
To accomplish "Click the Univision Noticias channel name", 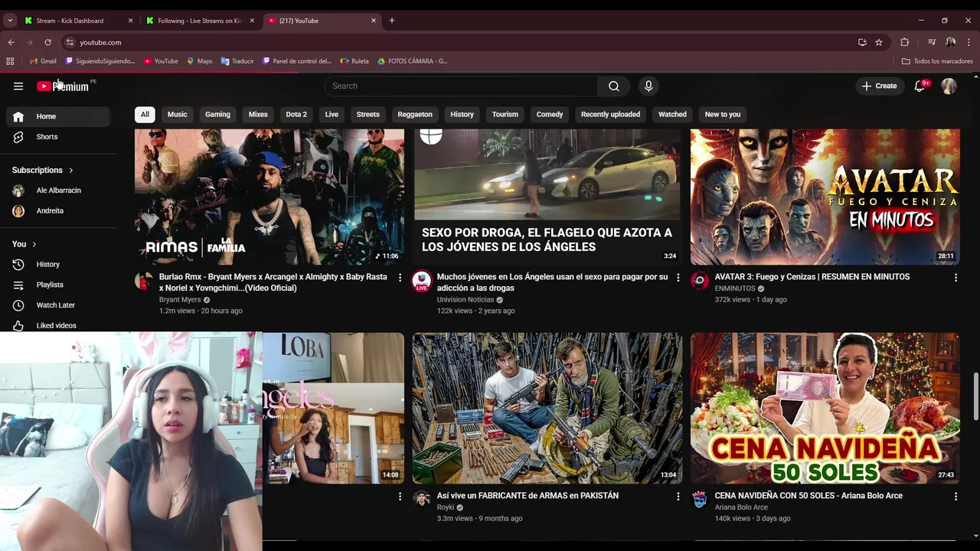I will (x=465, y=300).
